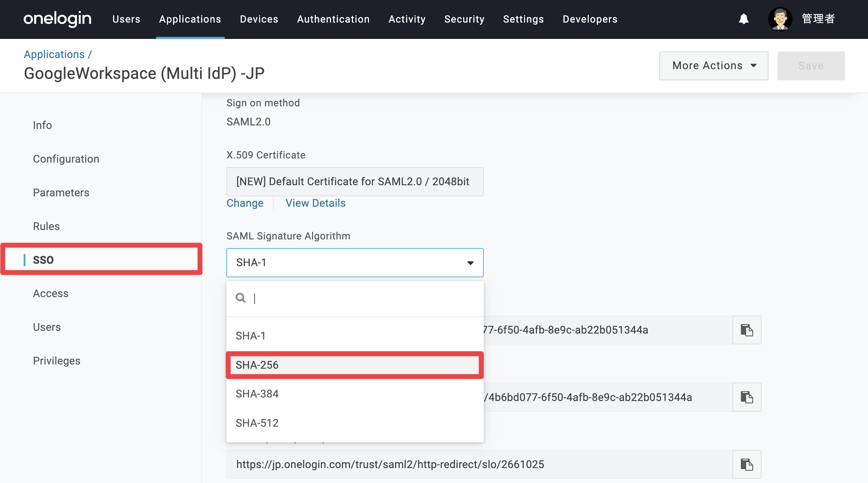This screenshot has width=868, height=483.
Task: Copy the SLO endpoint URL
Action: 747,465
